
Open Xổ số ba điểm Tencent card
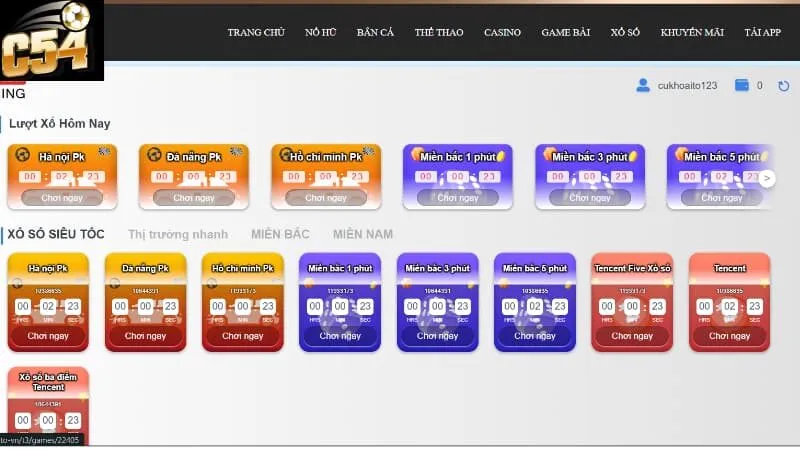pyautogui.click(x=48, y=405)
